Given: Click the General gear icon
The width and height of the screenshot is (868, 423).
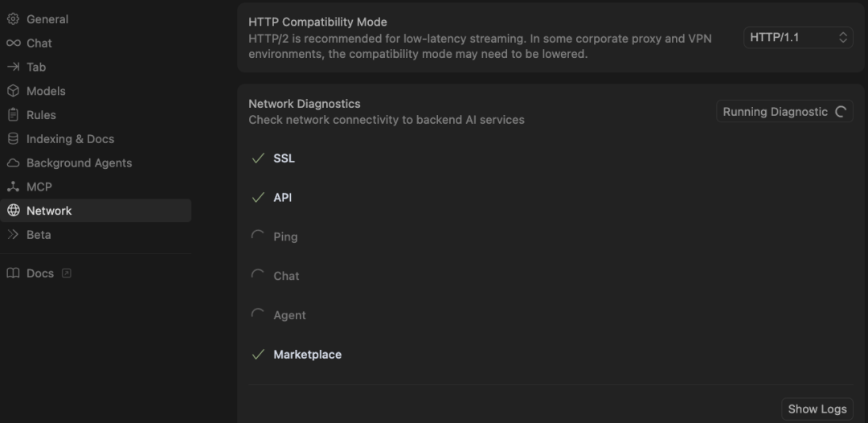Looking at the screenshot, I should tap(13, 19).
